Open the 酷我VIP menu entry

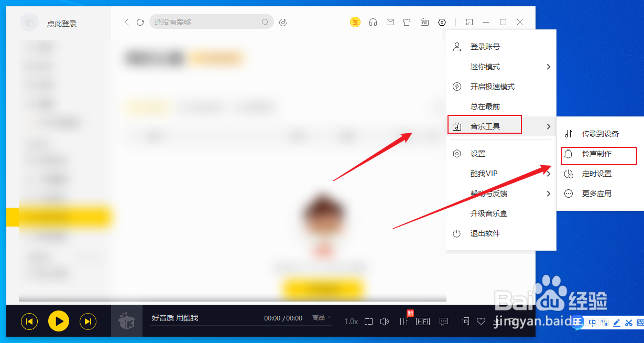pyautogui.click(x=484, y=174)
